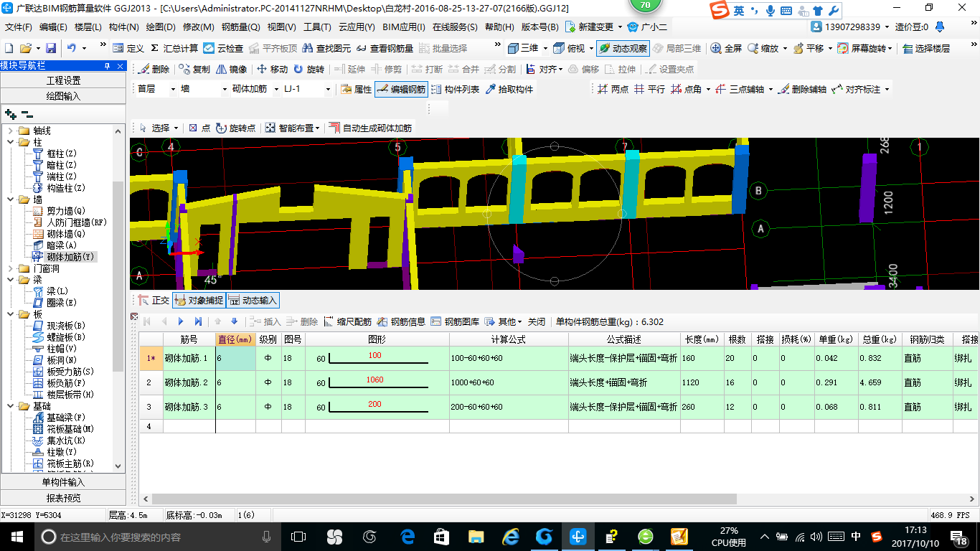Image resolution: width=980 pixels, height=551 pixels.
Task: Open 钢筋图库 rebar library
Action: click(454, 321)
